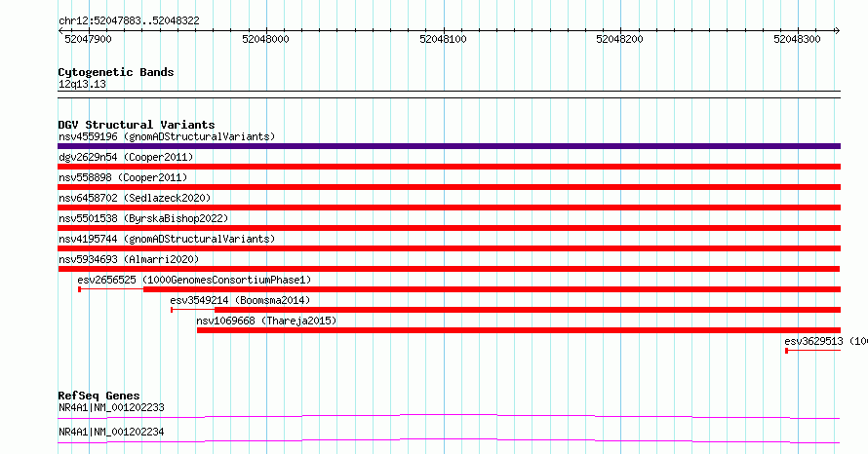Select the thick red bar of esv2656525
The image size is (868, 454).
coord(493,289)
